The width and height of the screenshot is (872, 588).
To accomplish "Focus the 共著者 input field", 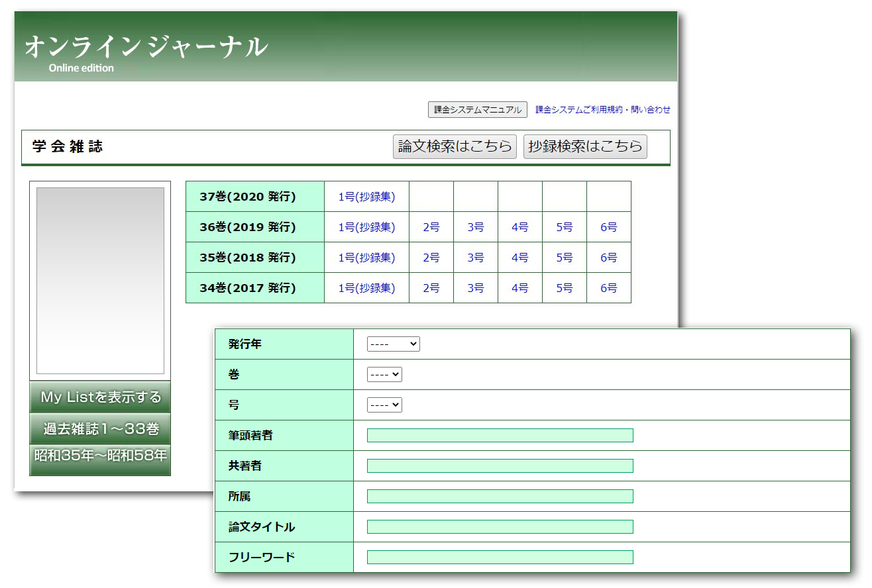I will click(500, 466).
